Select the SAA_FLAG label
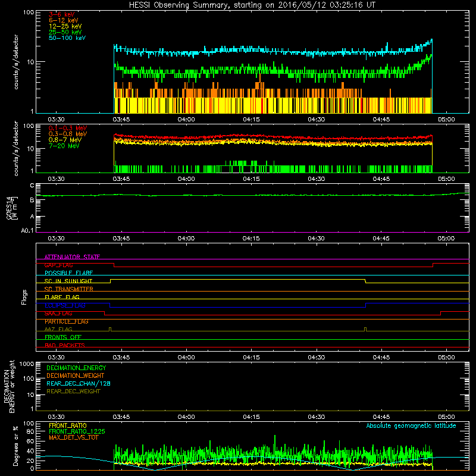The image size is (476, 476). click(x=58, y=314)
